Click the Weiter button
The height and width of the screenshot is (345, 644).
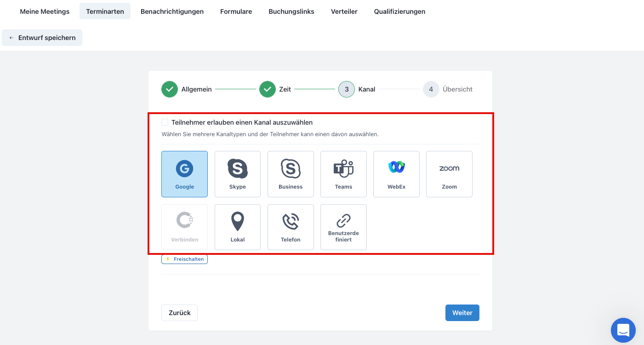(462, 313)
